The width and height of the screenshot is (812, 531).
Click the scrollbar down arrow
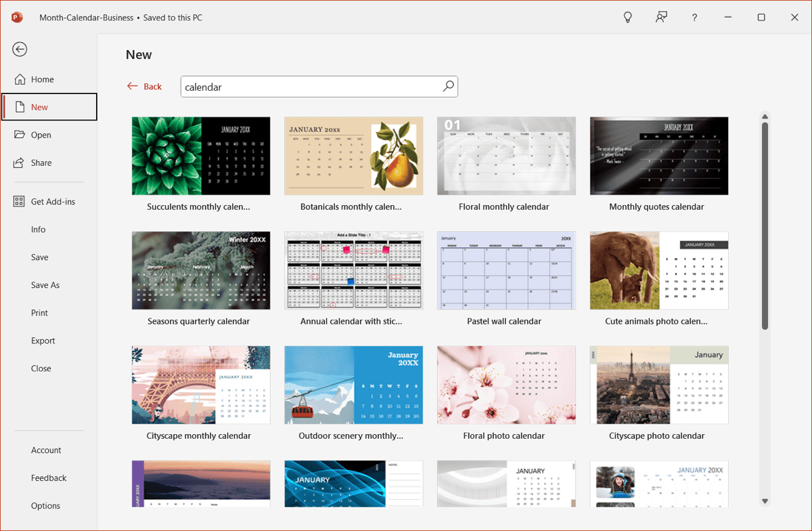pyautogui.click(x=765, y=501)
